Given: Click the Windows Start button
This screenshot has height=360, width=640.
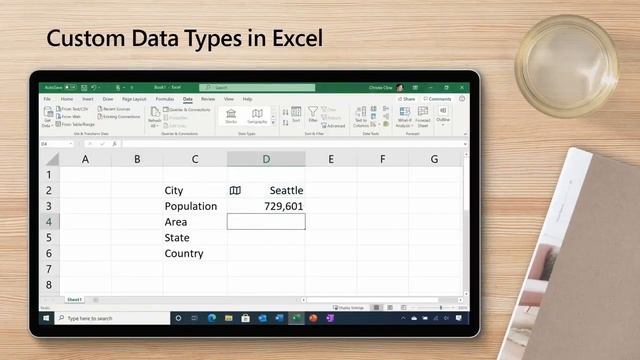Looking at the screenshot, I should [x=46, y=318].
